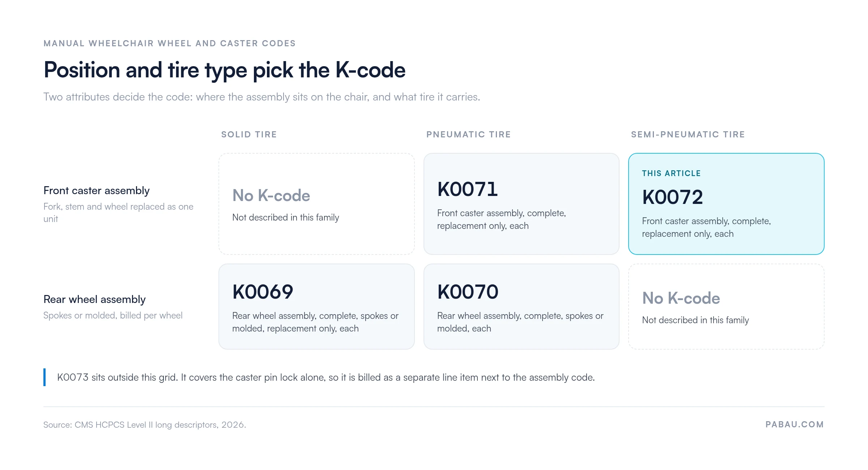Click the subtitle about two attributes
868x470 pixels.
pos(262,97)
